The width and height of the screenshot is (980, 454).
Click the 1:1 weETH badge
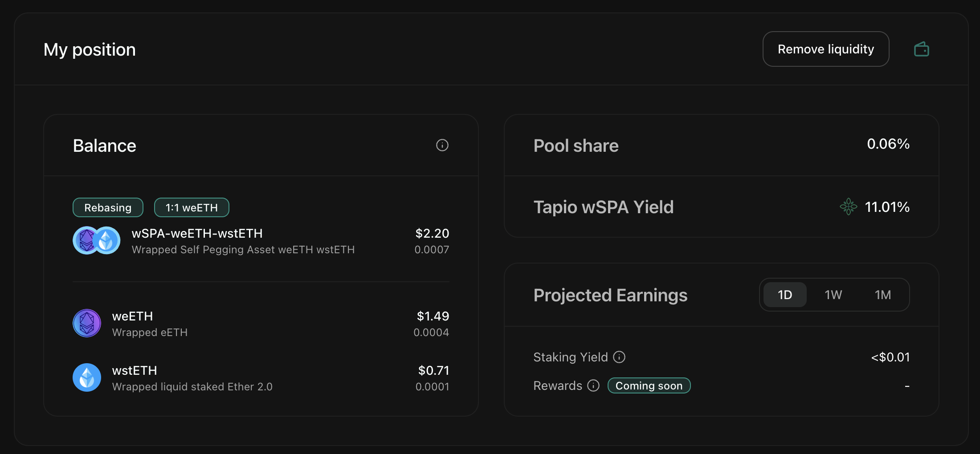point(192,207)
